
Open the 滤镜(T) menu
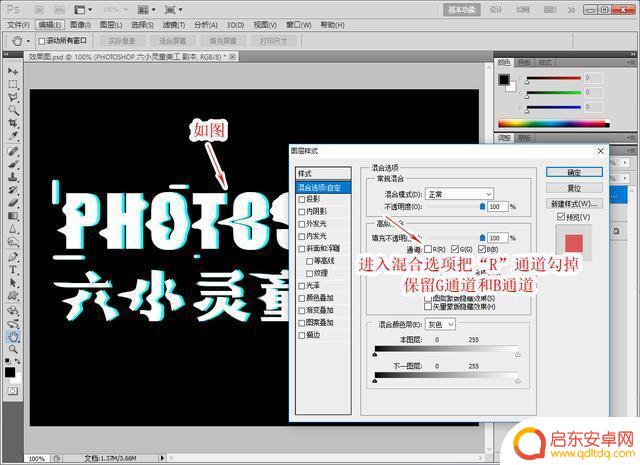coord(174,25)
